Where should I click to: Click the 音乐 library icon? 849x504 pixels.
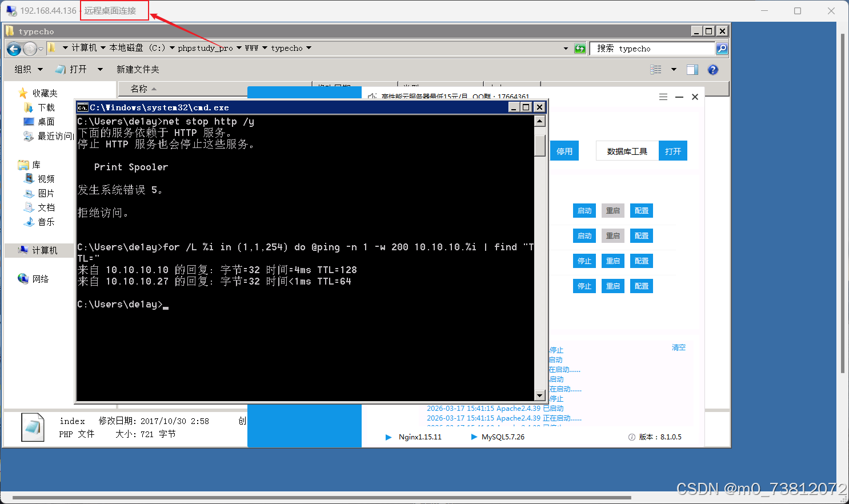point(29,222)
